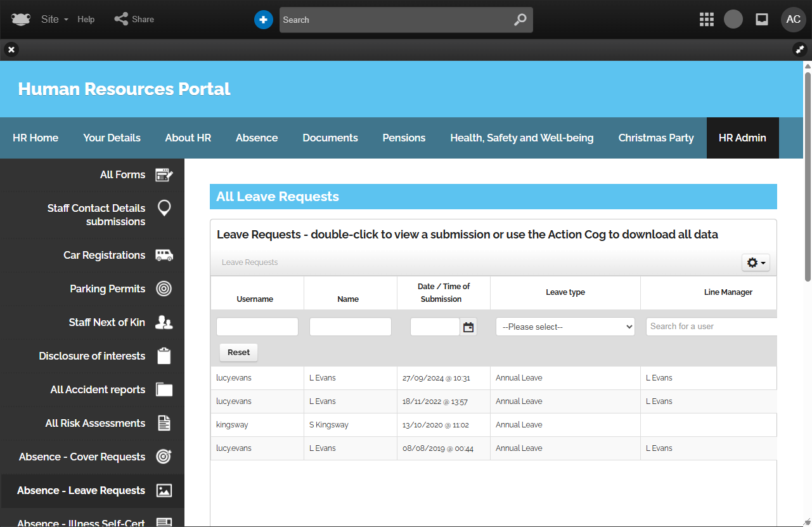812x527 pixels.
Task: Click the Share link in top bar
Action: [x=134, y=20]
